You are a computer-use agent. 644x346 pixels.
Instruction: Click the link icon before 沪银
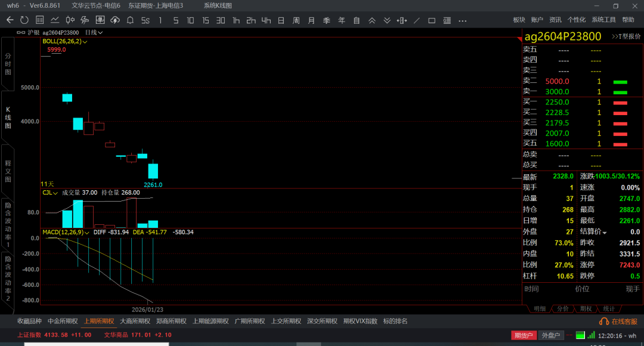tap(21, 32)
